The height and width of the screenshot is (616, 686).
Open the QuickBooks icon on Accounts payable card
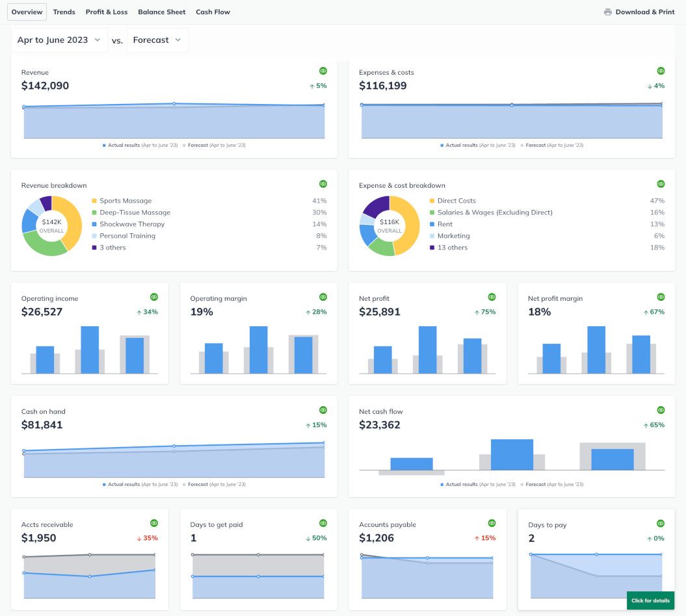tap(492, 523)
